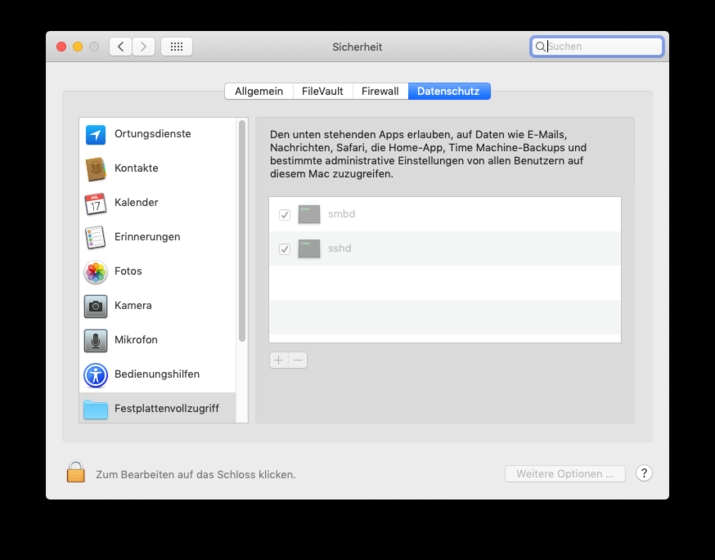Click the smbd executable icon
The width and height of the screenshot is (715, 560).
coord(309,214)
